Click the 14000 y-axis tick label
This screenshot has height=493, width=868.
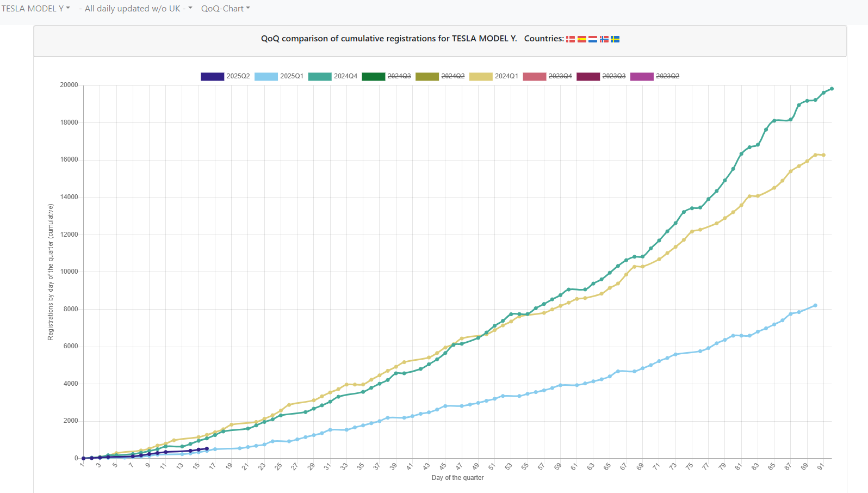(x=69, y=197)
